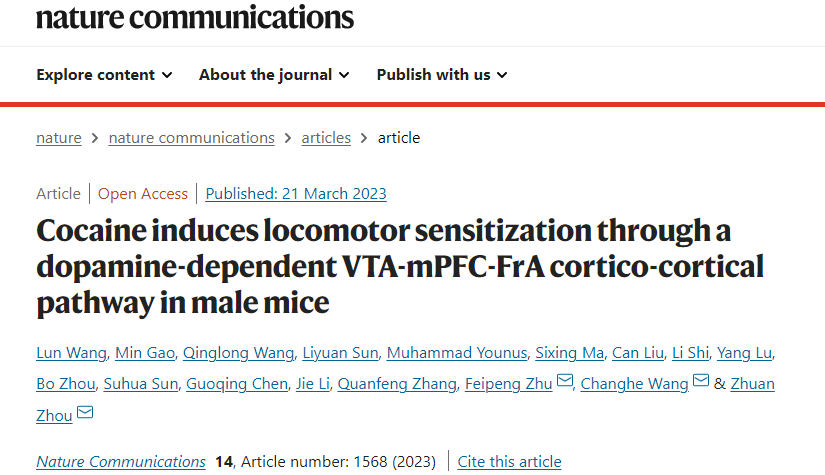Expand the Publish with us menu
The width and height of the screenshot is (825, 475).
442,75
